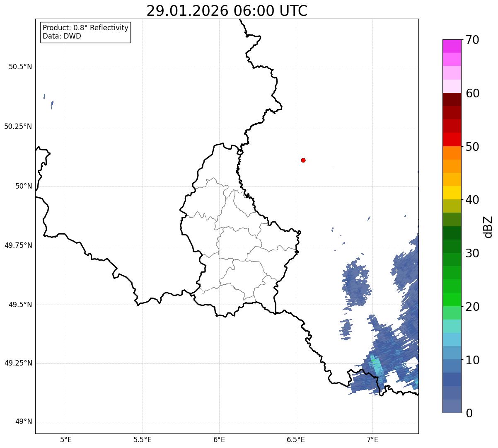The image size is (498, 448).
Task: Click the 'dBZ' colorbar label
Action: click(488, 227)
